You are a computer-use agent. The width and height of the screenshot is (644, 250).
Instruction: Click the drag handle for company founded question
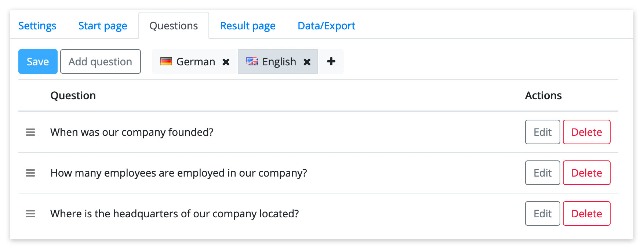tap(30, 132)
